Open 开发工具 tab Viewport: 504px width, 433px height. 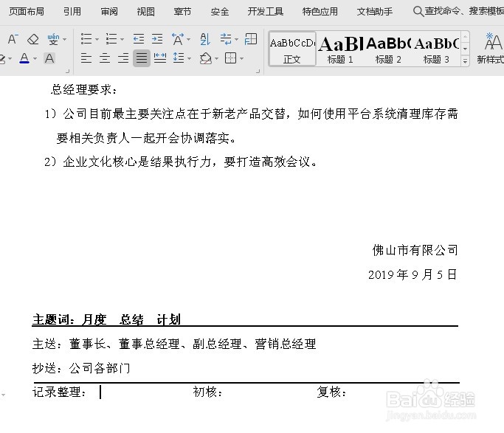coord(266,12)
